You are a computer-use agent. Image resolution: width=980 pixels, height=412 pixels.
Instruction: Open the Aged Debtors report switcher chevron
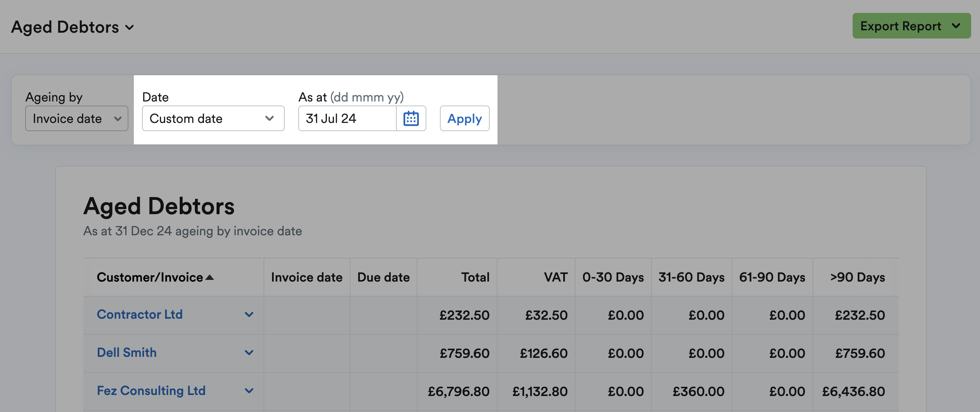[x=129, y=27]
